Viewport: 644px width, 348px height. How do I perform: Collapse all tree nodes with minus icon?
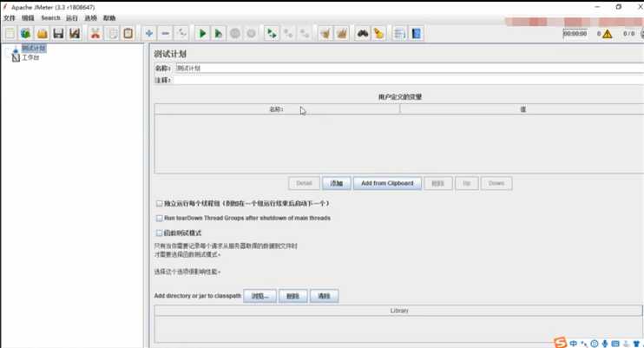[165, 33]
